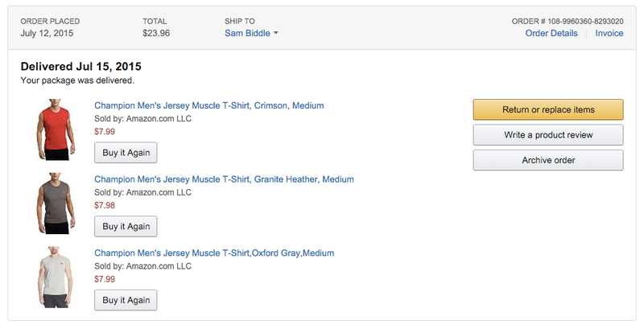The width and height of the screenshot is (644, 325).
Task: Click the $7.98 price of Granite shirt
Action: [105, 205]
